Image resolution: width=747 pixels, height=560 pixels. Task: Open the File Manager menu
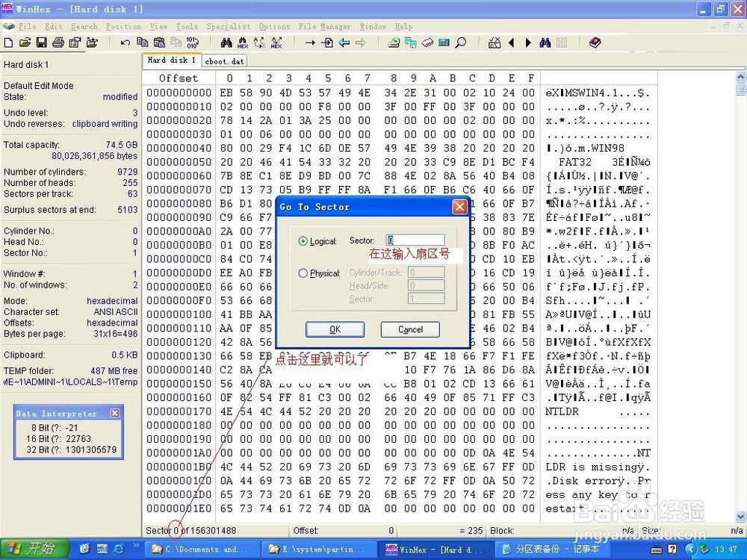tap(324, 26)
